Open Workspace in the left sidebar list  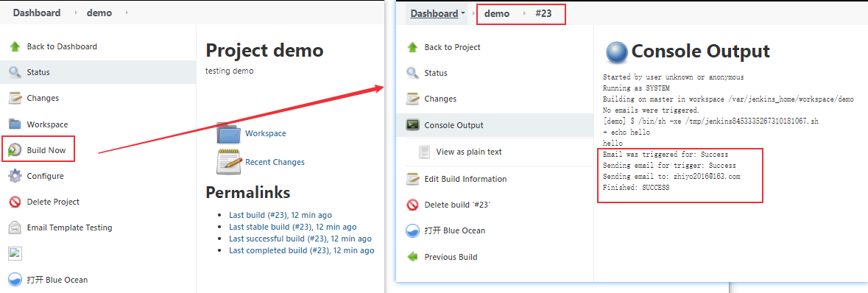47,124
